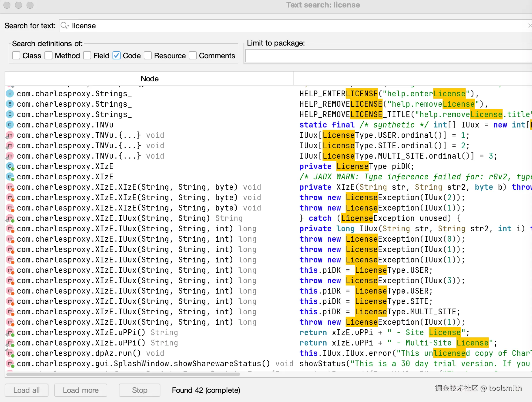Select code 'throw new LicenseException(IUux(2));'

click(x=382, y=198)
